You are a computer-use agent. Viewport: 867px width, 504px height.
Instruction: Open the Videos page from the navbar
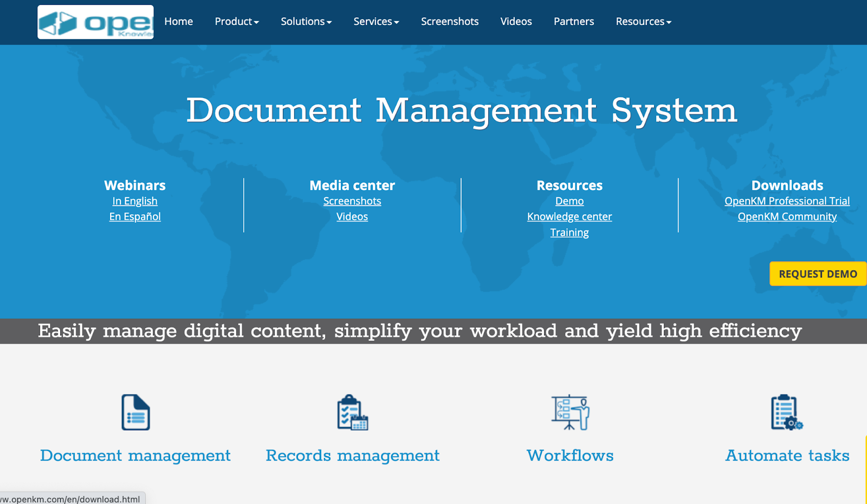[x=516, y=22]
